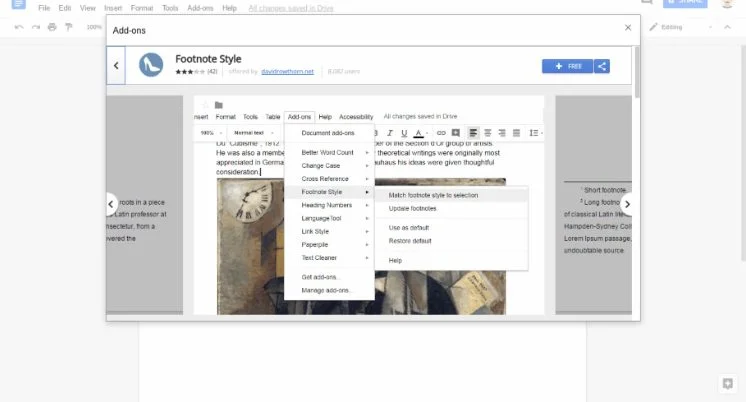This screenshot has height=402, width=746.
Task: Open the Add-ons menu in background document
Action: pos(200,8)
